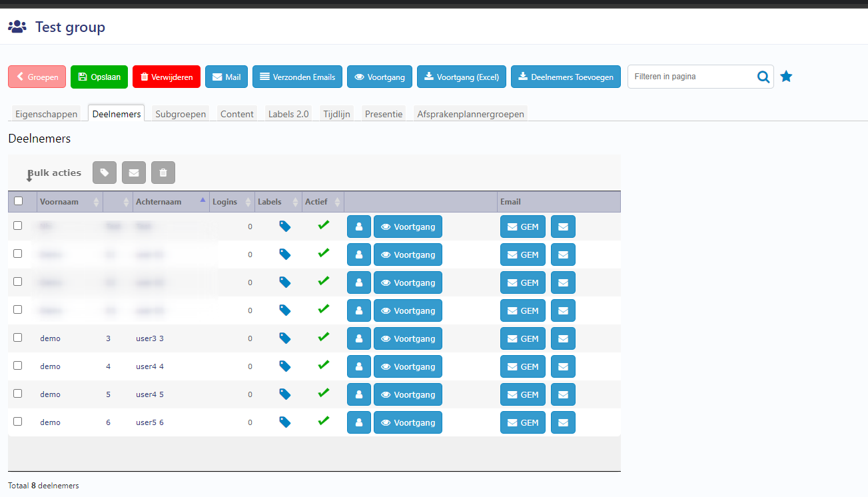
Task: Switch to the Eigenschappen tab
Action: (x=47, y=114)
